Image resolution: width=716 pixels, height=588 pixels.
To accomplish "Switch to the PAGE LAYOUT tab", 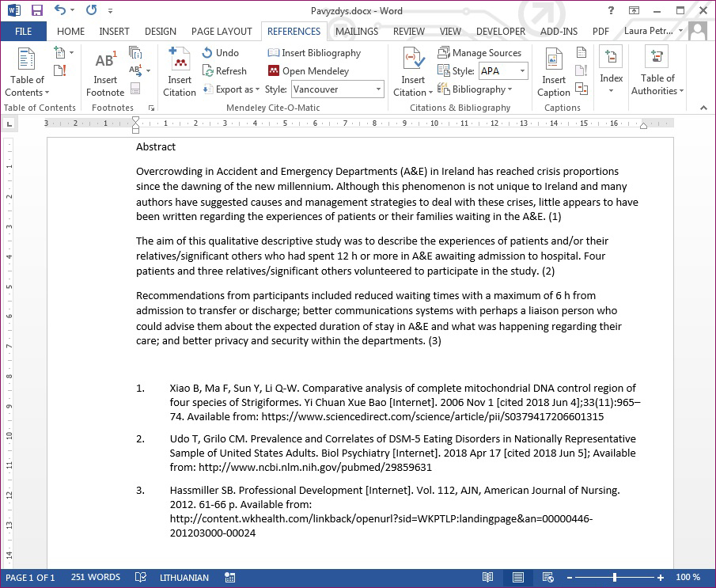I will tap(222, 32).
